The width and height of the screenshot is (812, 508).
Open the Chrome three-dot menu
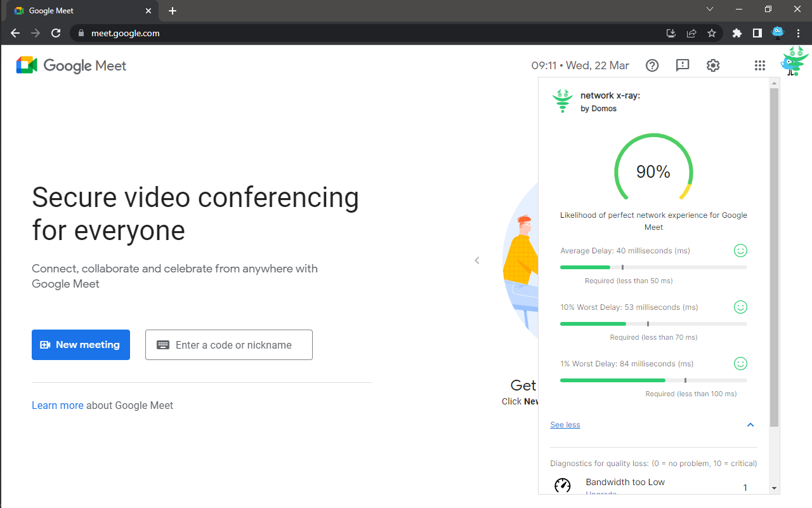pyautogui.click(x=798, y=33)
